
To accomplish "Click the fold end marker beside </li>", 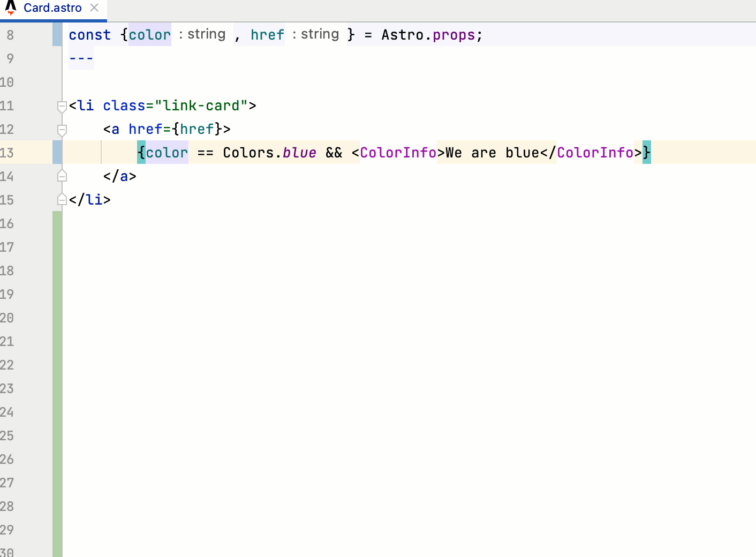I will click(62, 199).
